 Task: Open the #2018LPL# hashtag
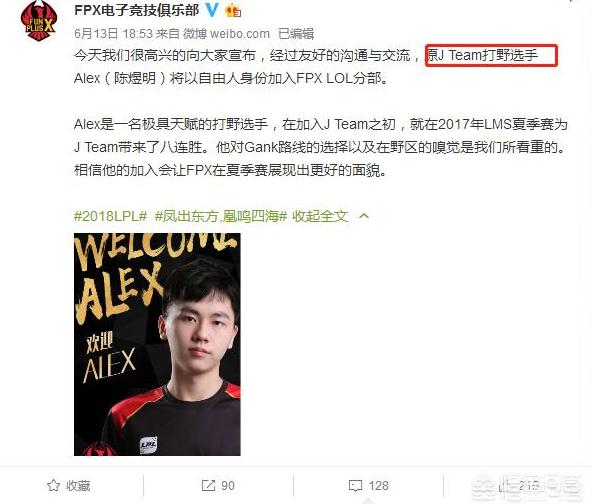[x=110, y=216]
